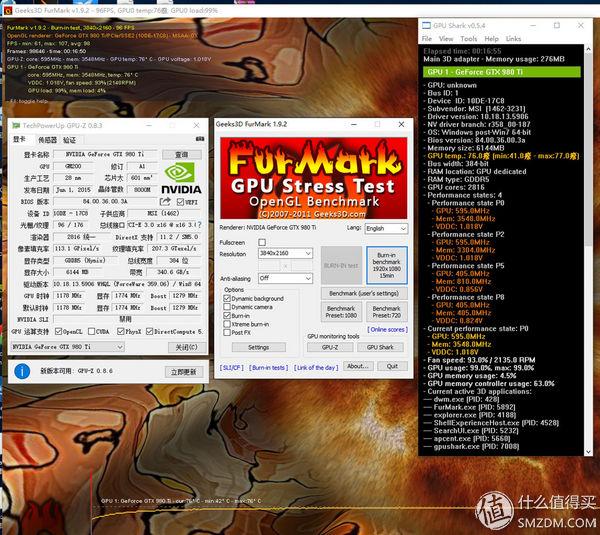Viewport: 600px width, 535px height.
Task: Click the Settings button in FurMark
Action: click(259, 347)
